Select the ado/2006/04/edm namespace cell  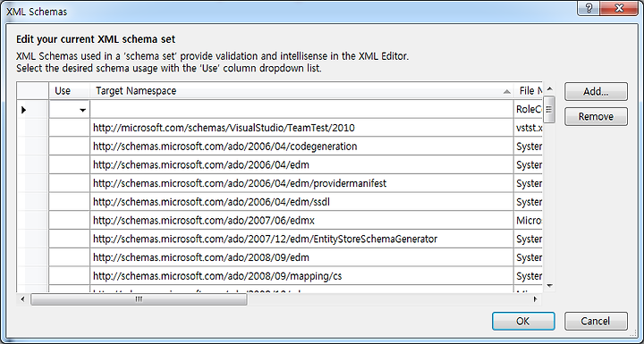pos(302,165)
